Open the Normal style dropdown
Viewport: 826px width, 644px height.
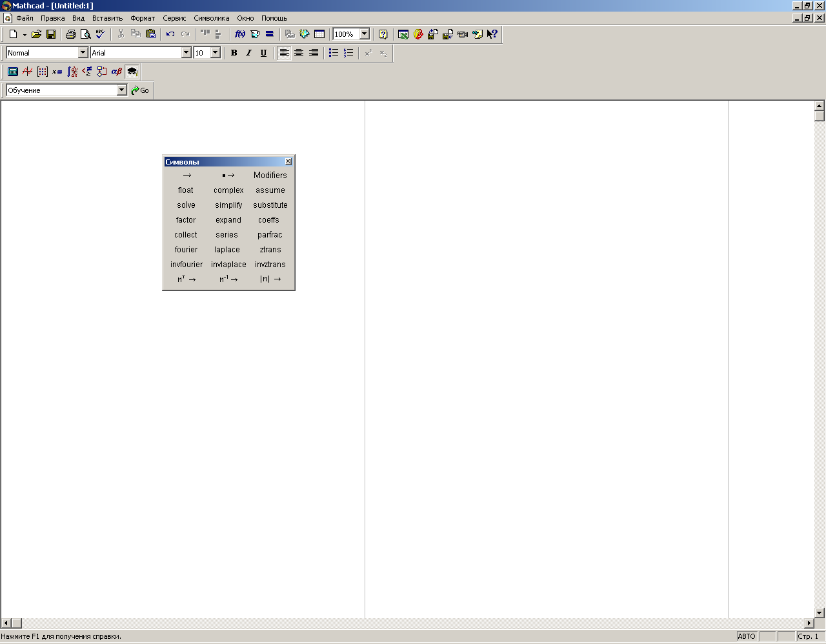point(83,53)
